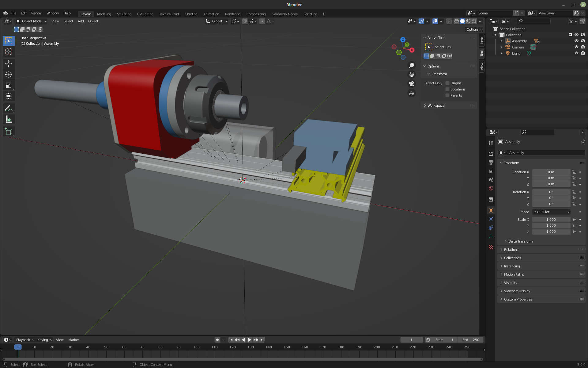This screenshot has height=368, width=588.
Task: Expand the Delta Transform section
Action: point(520,241)
